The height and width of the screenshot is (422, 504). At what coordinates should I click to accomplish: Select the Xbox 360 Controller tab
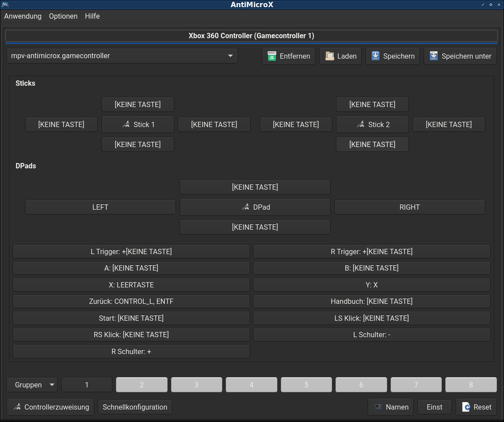pyautogui.click(x=252, y=36)
